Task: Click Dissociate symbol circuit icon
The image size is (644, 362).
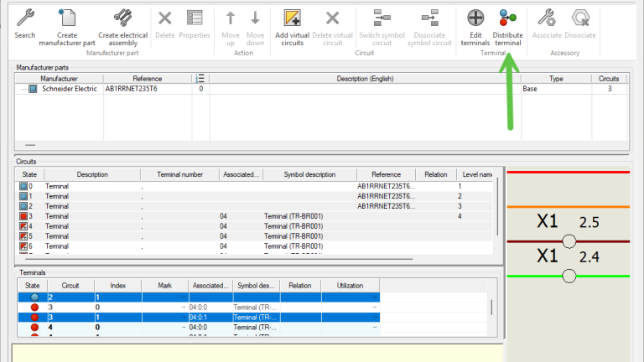Action: [x=429, y=18]
